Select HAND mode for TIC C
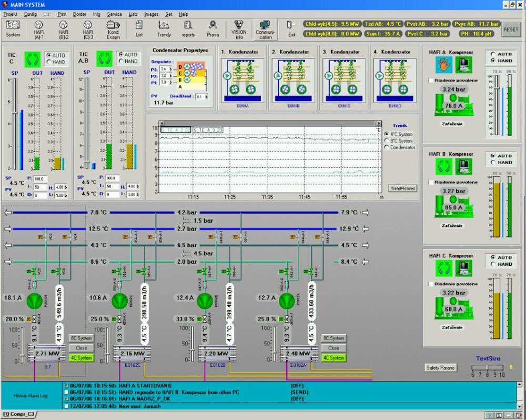The image size is (526, 420). point(49,62)
